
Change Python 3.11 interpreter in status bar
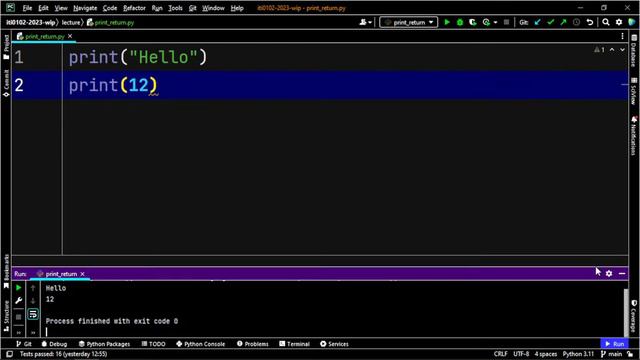pyautogui.click(x=578, y=354)
